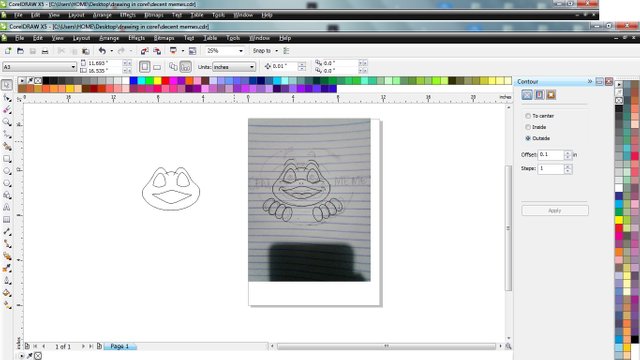Select the Pick tool in toolbox
Screen dimensions: 640x360
pyautogui.click(x=7, y=85)
